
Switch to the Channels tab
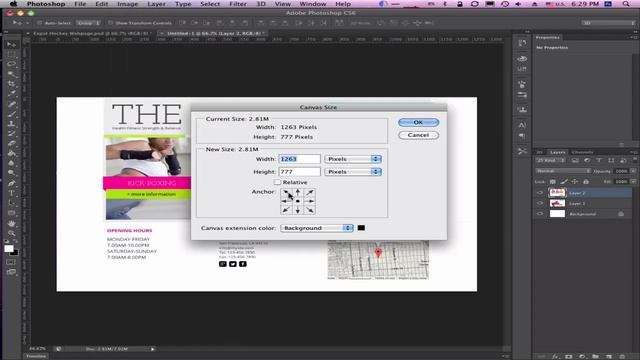click(x=582, y=152)
